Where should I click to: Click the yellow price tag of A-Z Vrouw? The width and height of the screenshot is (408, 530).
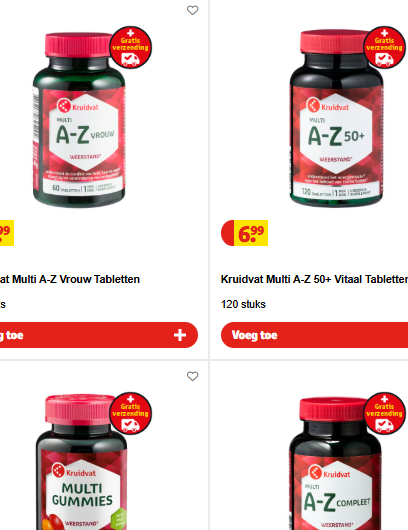[7, 233]
